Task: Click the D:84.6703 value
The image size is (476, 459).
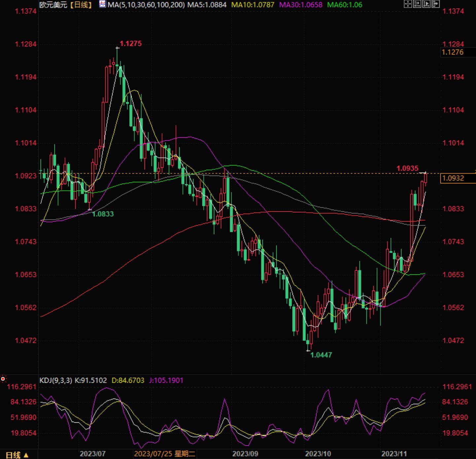Action: (128, 380)
